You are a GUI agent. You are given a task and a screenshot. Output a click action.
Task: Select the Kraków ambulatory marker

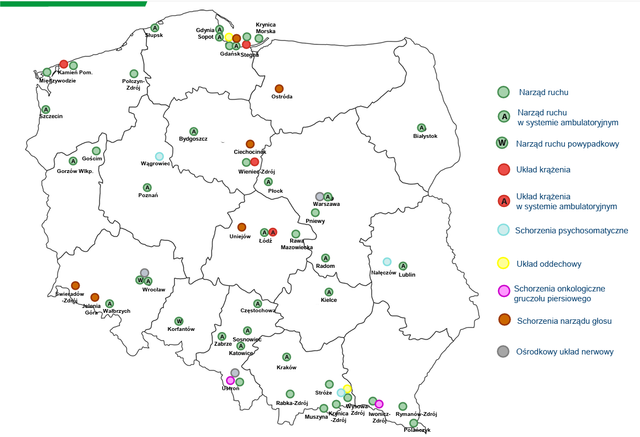[x=287, y=357]
